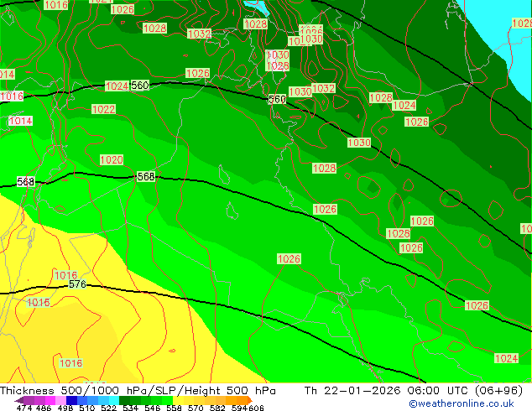Viewport: 532px width, 411px height.
Task: Click the cyan legend swatch above 522
Action: 114,400
